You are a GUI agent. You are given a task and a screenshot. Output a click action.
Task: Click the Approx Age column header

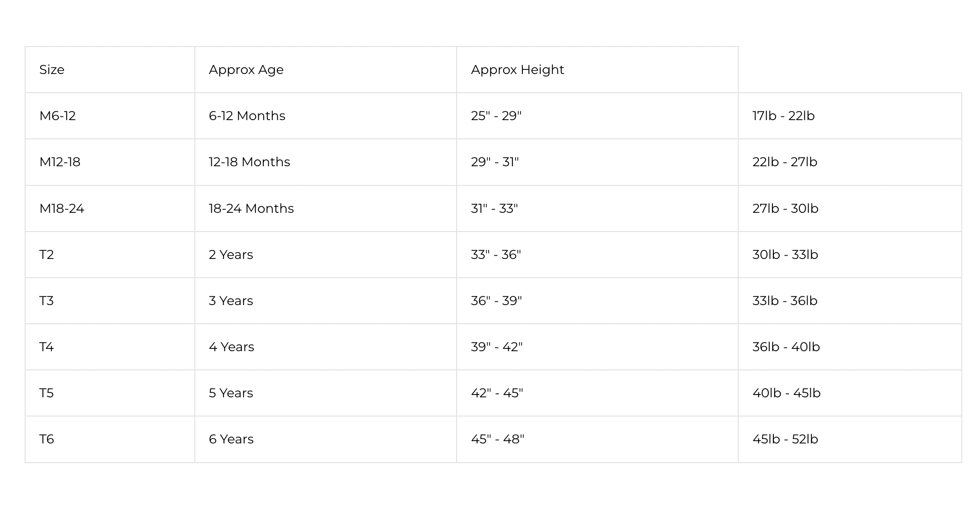[246, 70]
